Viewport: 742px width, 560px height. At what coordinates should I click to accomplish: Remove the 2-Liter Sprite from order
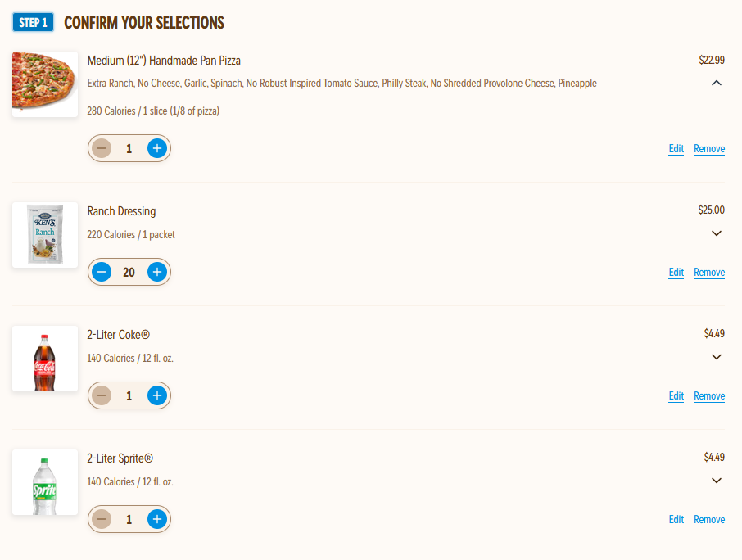pyautogui.click(x=708, y=520)
